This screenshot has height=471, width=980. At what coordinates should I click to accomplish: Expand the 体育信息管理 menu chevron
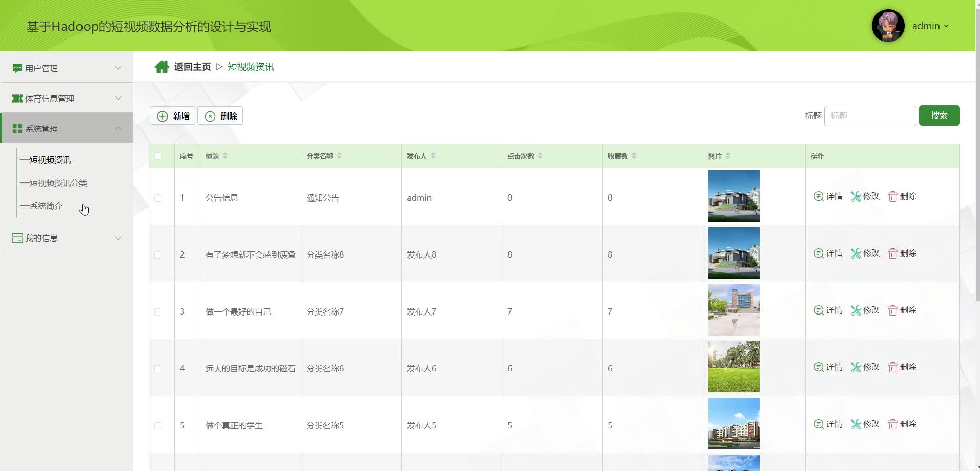[118, 98]
